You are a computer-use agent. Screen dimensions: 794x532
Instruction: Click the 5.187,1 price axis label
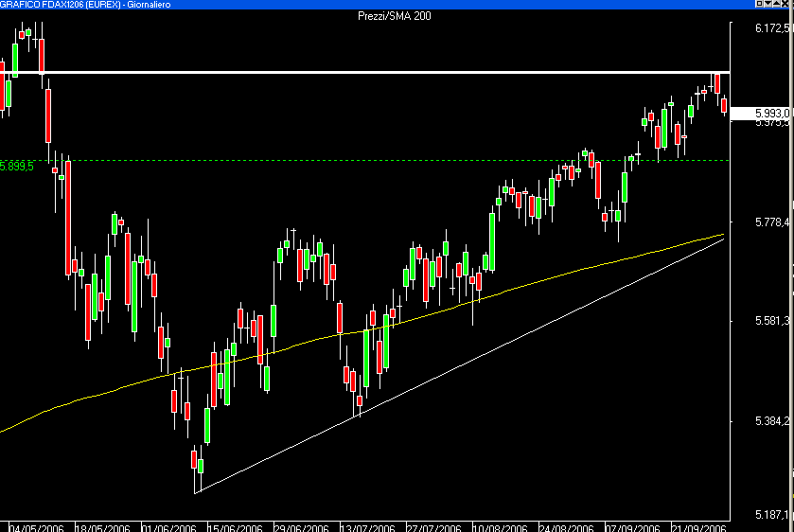tap(772, 515)
